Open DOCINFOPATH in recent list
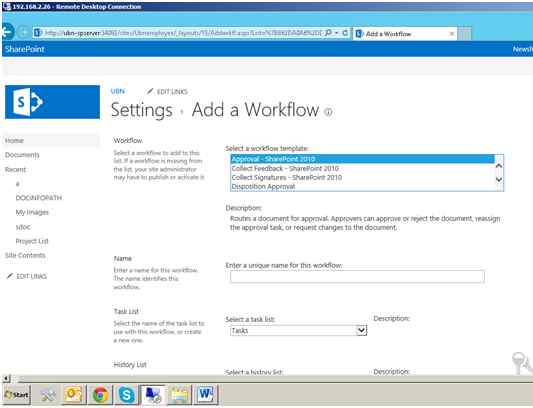This screenshot has width=533, height=408. [x=39, y=198]
